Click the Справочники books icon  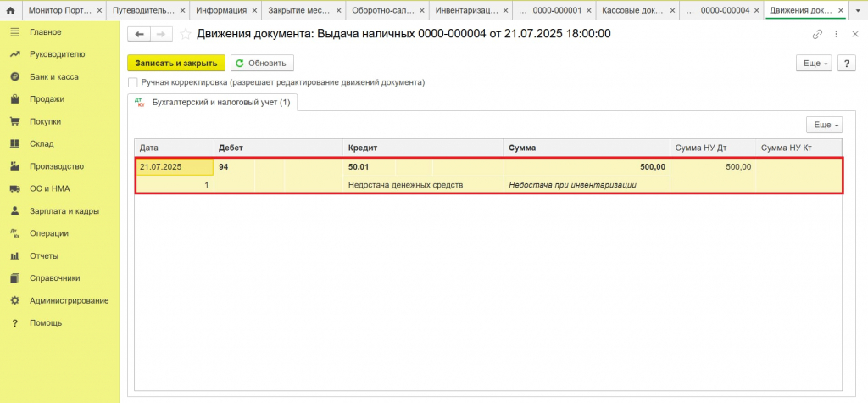(15, 278)
